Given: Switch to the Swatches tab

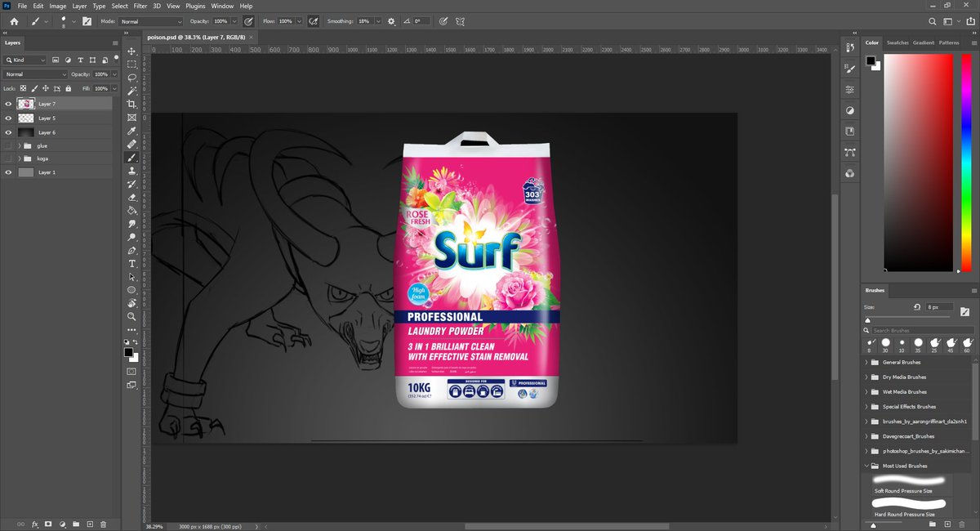Looking at the screenshot, I should pyautogui.click(x=898, y=42).
